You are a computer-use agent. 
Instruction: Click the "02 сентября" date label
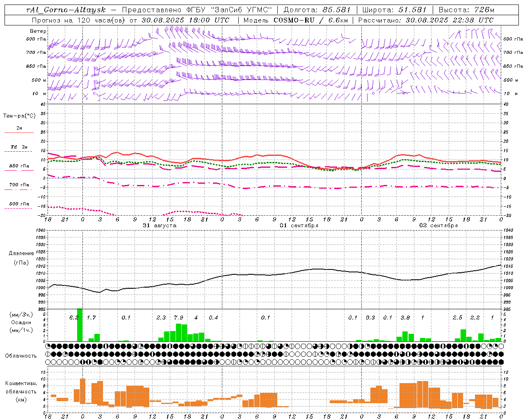tap(438, 226)
